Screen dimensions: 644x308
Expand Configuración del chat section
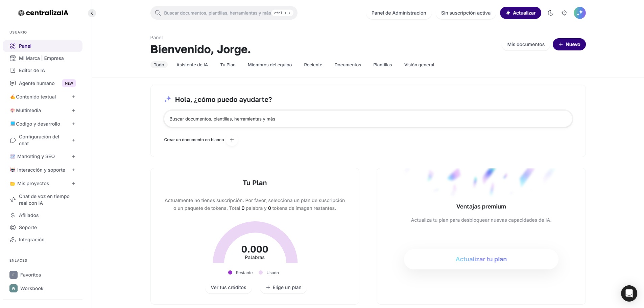pyautogui.click(x=74, y=140)
